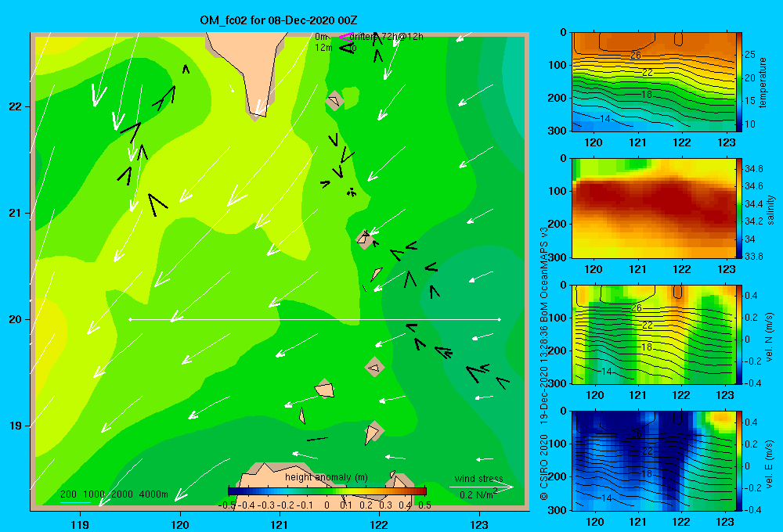
Task: Click the '10' temperature scale tick
Action: point(750,124)
